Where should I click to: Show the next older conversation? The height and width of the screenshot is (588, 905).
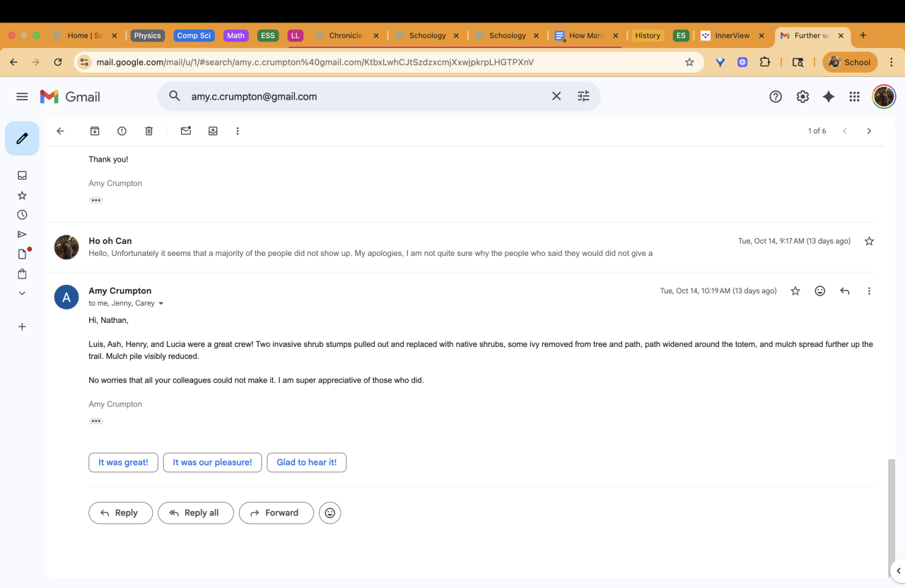pyautogui.click(x=869, y=131)
